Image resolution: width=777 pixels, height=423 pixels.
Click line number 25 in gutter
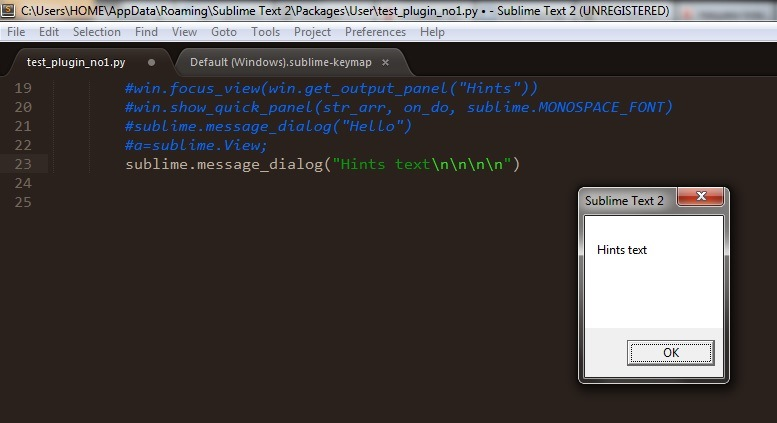23,202
